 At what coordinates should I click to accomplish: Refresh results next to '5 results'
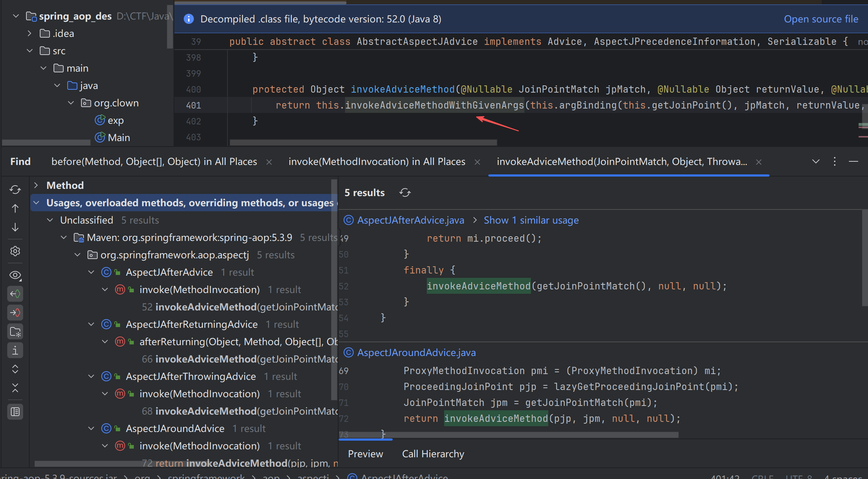[x=405, y=193]
